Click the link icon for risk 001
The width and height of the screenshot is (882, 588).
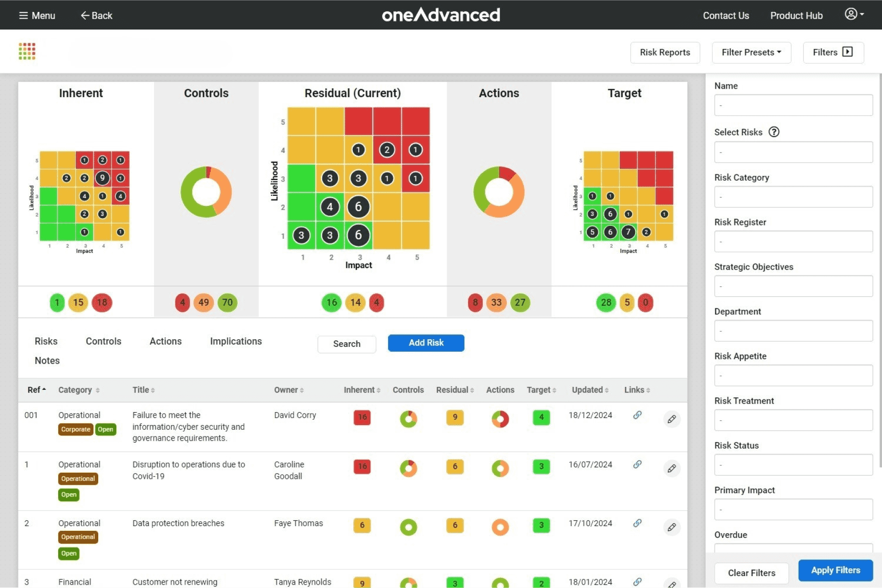(x=637, y=415)
